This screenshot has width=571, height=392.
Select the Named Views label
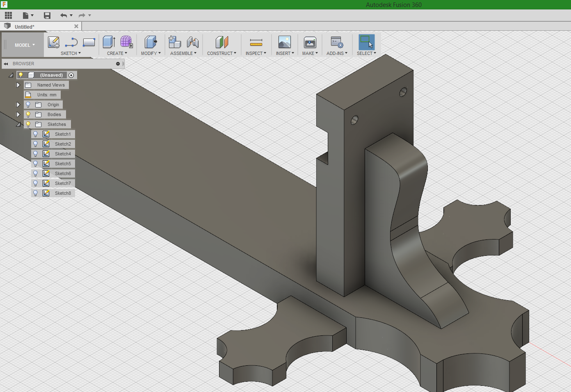[x=51, y=85]
